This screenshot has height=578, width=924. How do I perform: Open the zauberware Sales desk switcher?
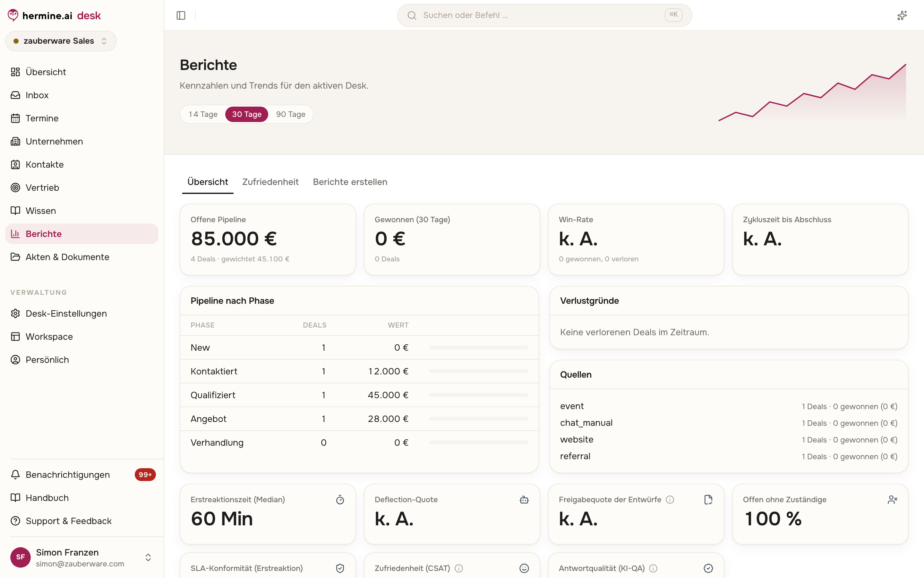[x=61, y=41]
